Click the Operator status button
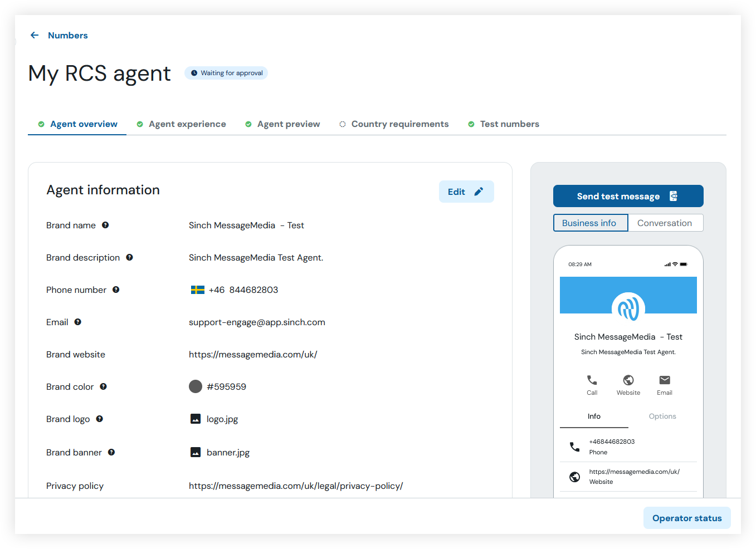This screenshot has height=549, width=756. pyautogui.click(x=687, y=518)
